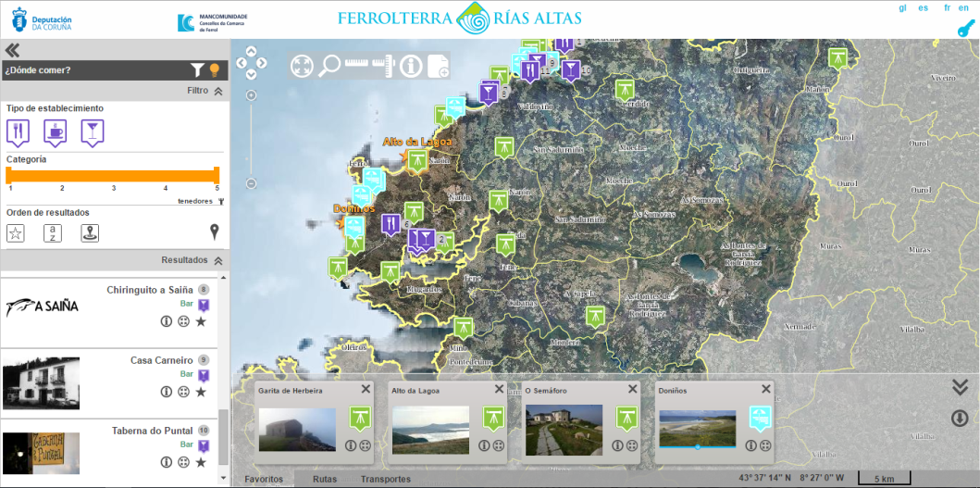Toggle café coffee-cup establishment filter
This screenshot has height=488, width=980.
coord(55,132)
